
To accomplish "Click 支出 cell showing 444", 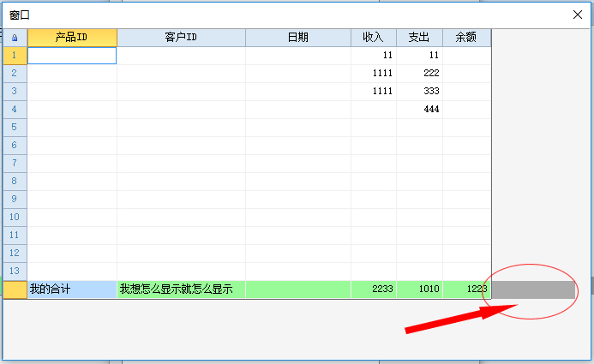I will pyautogui.click(x=420, y=110).
